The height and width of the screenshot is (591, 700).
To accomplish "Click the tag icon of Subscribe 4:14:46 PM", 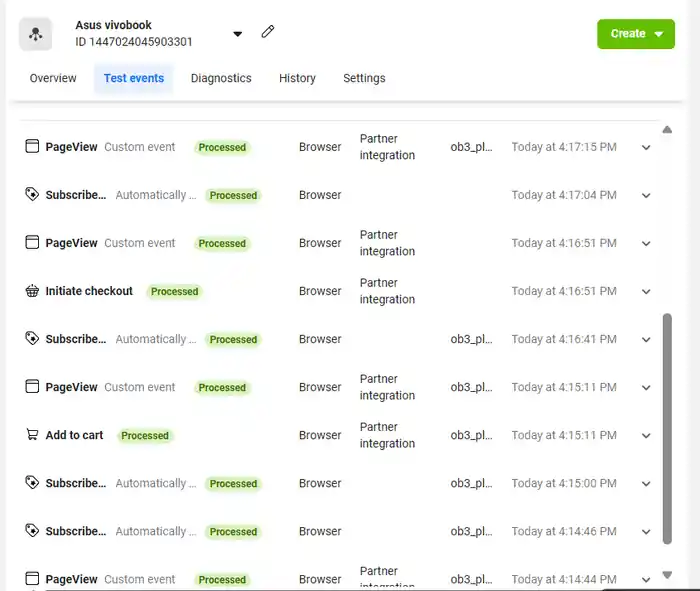I will pyautogui.click(x=32, y=530).
